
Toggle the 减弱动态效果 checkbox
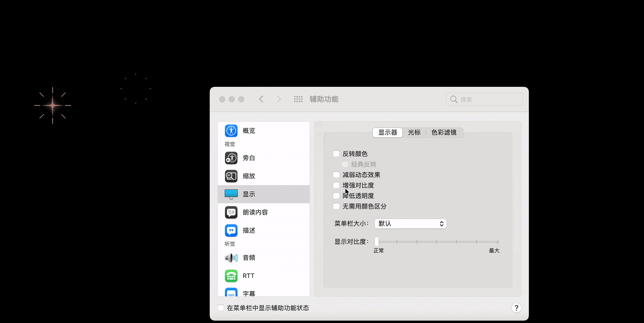pyautogui.click(x=336, y=175)
